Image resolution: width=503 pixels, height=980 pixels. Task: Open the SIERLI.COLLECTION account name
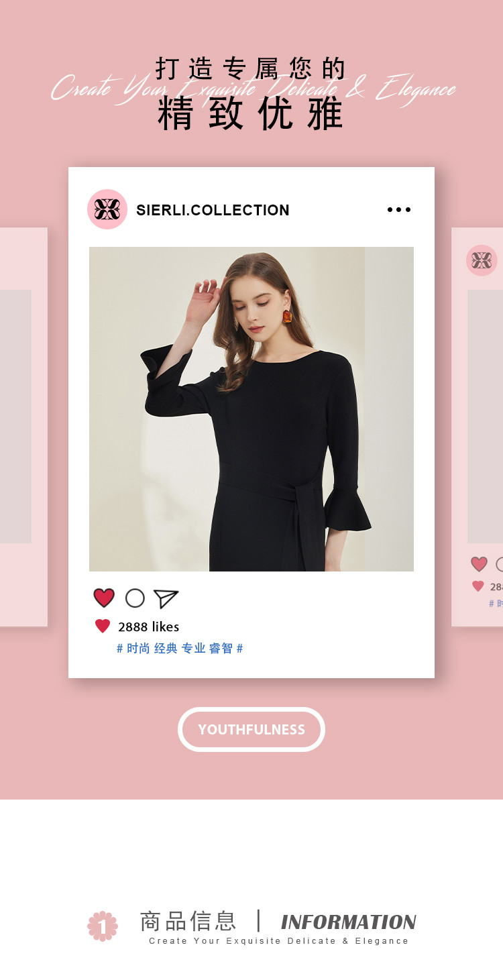(213, 210)
